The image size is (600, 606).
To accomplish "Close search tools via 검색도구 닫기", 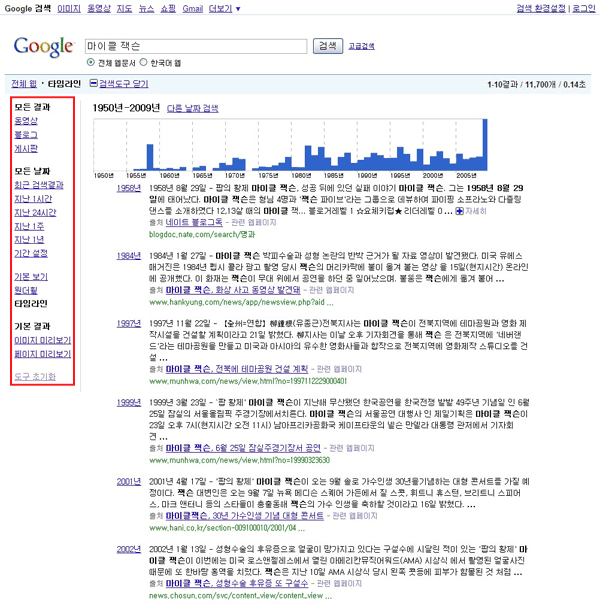I will click(124, 83).
